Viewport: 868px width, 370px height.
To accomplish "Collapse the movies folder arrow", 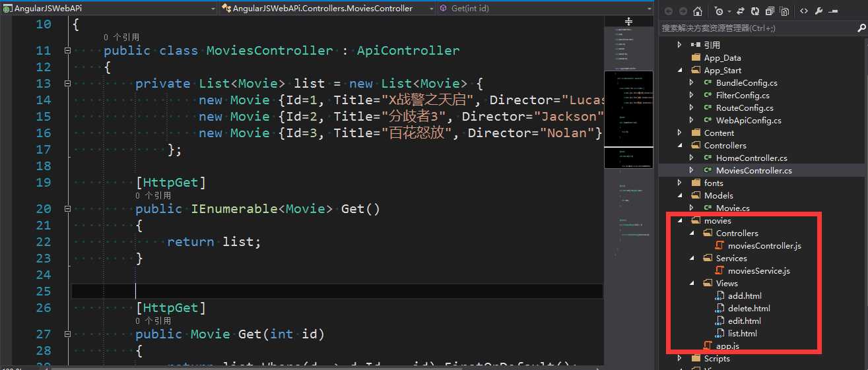I will tap(680, 220).
